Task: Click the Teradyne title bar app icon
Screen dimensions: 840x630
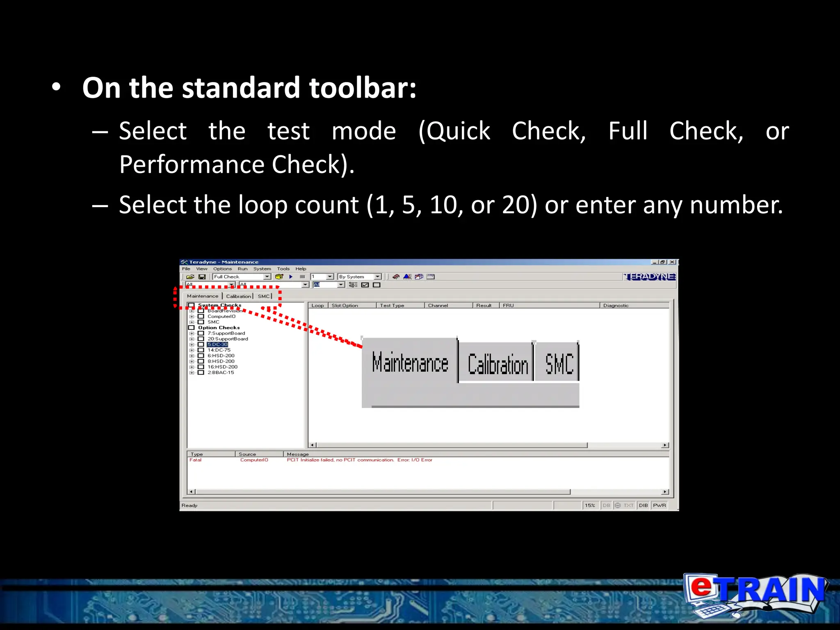Action: coord(185,262)
